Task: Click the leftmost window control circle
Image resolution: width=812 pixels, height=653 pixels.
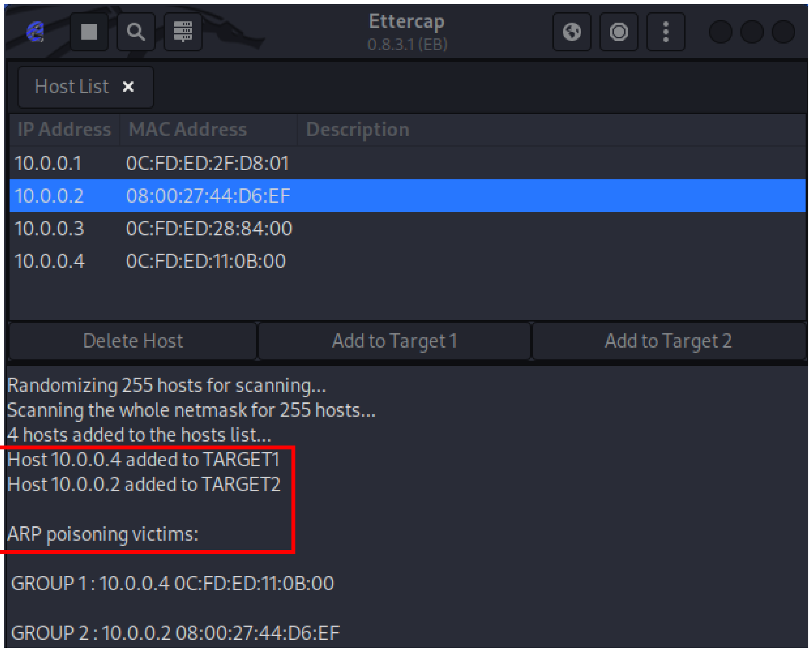Action: (x=720, y=32)
